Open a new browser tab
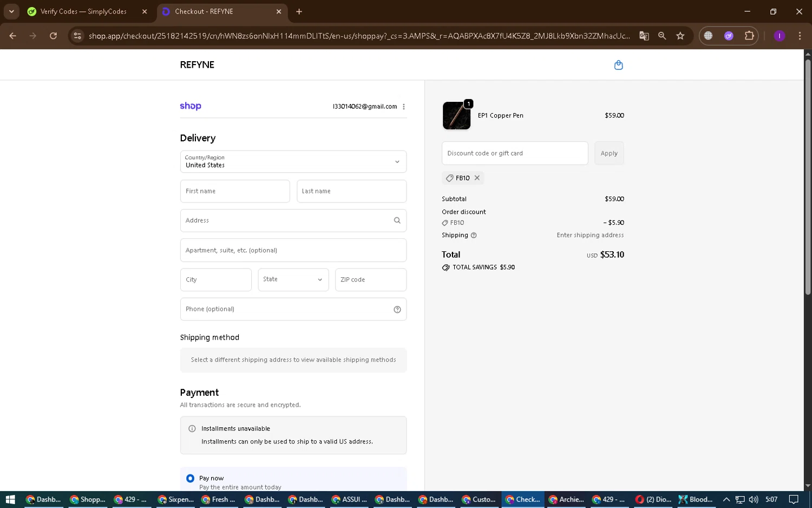 click(299, 11)
